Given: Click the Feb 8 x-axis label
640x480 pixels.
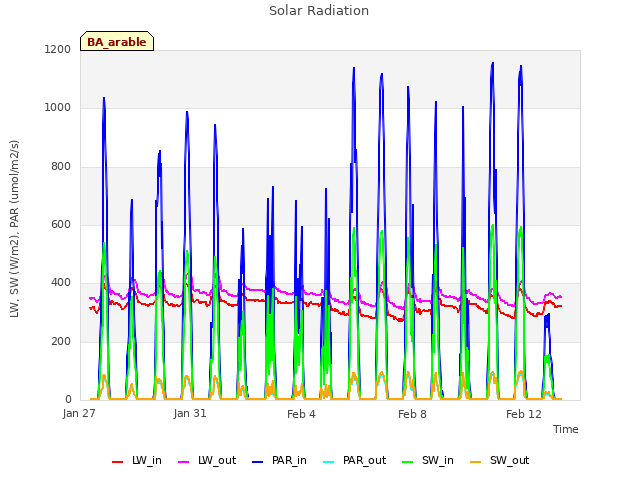Looking at the screenshot, I should (x=412, y=414).
